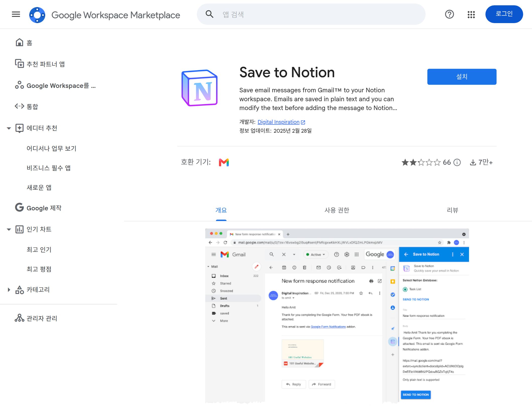Switch to the 개요 tab
The width and height of the screenshot is (532, 406).
pyautogui.click(x=221, y=210)
